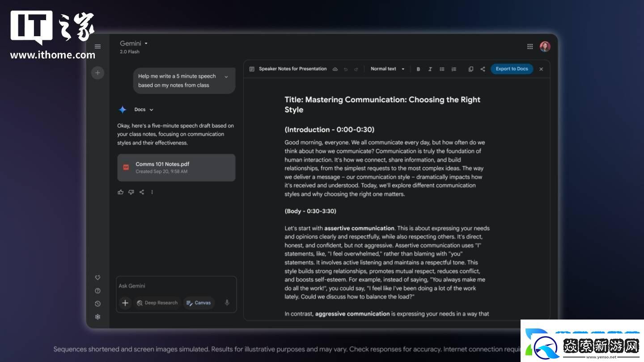Image resolution: width=644 pixels, height=362 pixels.
Task: Share the Gemini chat response
Action: (142, 192)
